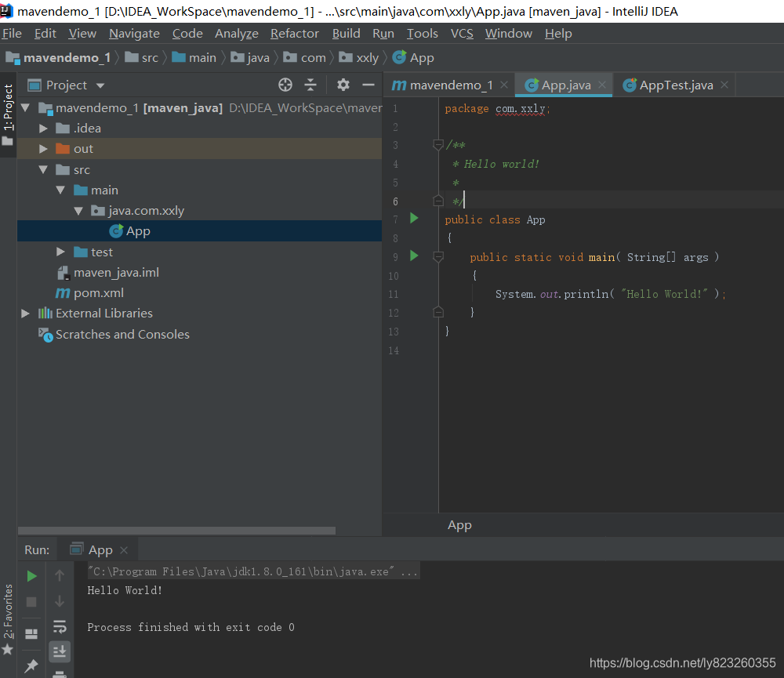This screenshot has width=784, height=678.
Task: Open the VCS menu
Action: coord(462,34)
